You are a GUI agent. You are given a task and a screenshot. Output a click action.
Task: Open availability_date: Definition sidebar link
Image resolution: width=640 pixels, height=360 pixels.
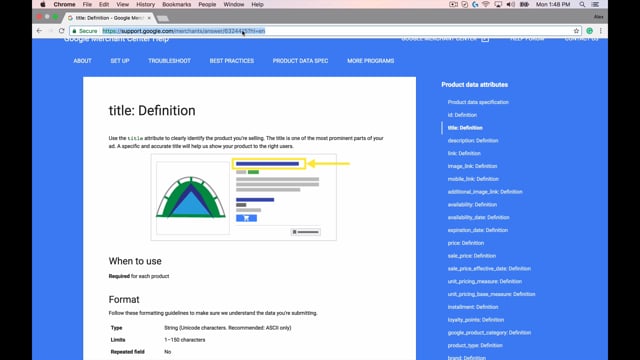click(478, 217)
